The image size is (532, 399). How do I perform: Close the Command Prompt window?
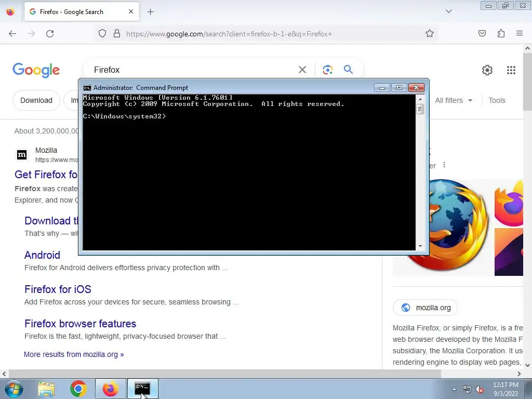(x=416, y=87)
